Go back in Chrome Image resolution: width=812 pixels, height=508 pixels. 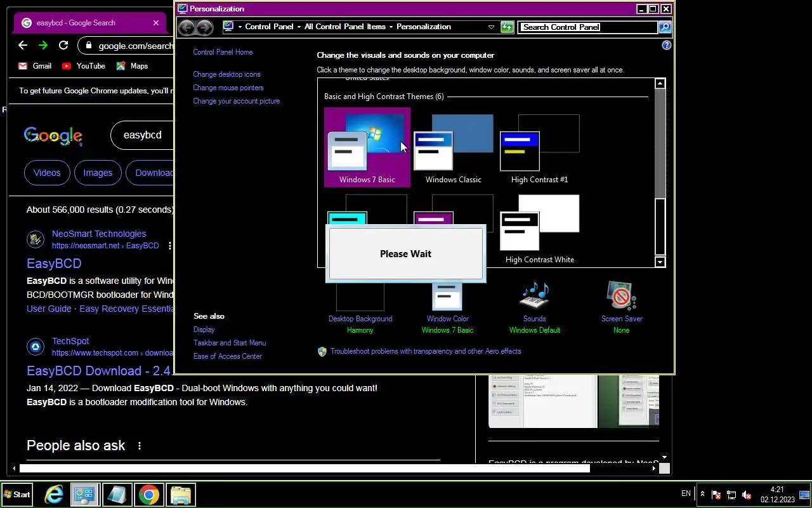23,45
